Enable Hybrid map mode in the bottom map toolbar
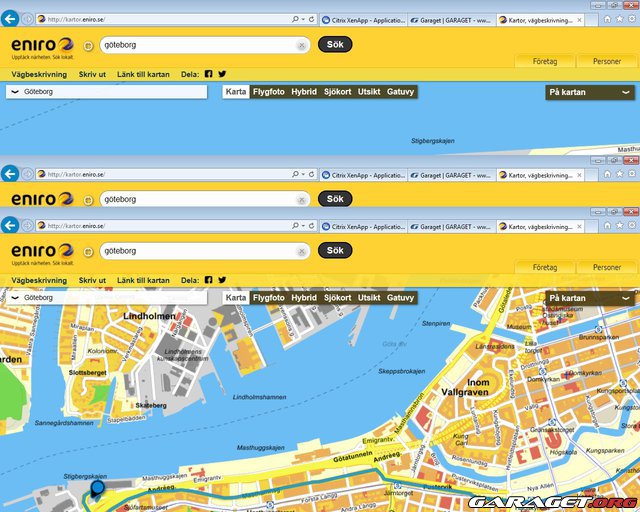640x512 pixels. pos(304,298)
